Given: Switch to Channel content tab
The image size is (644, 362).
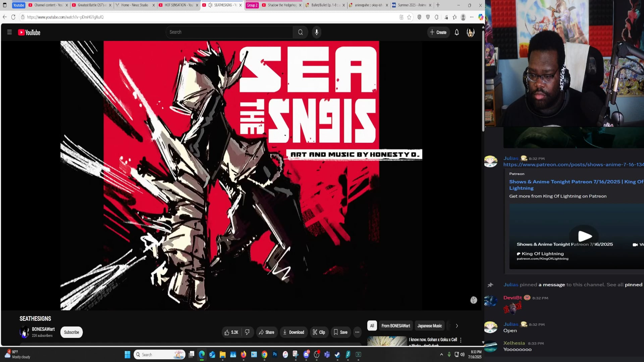Looking at the screenshot, I should point(48,5).
